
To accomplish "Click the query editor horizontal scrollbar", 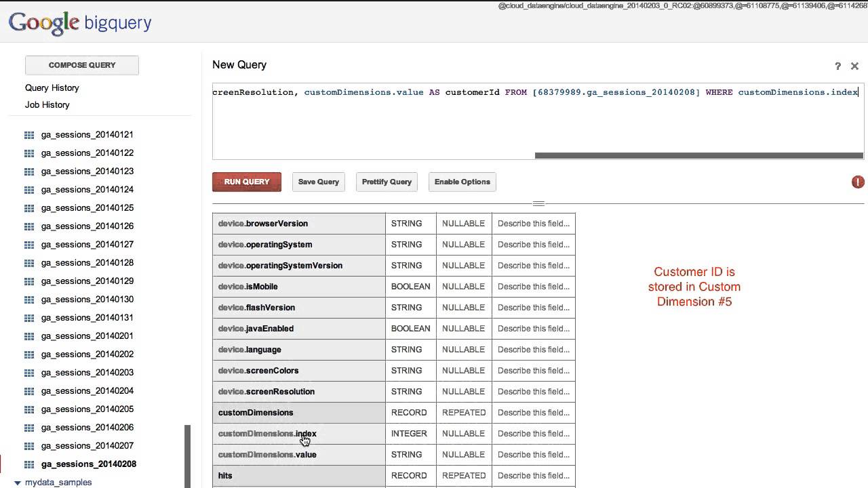I will click(x=698, y=155).
